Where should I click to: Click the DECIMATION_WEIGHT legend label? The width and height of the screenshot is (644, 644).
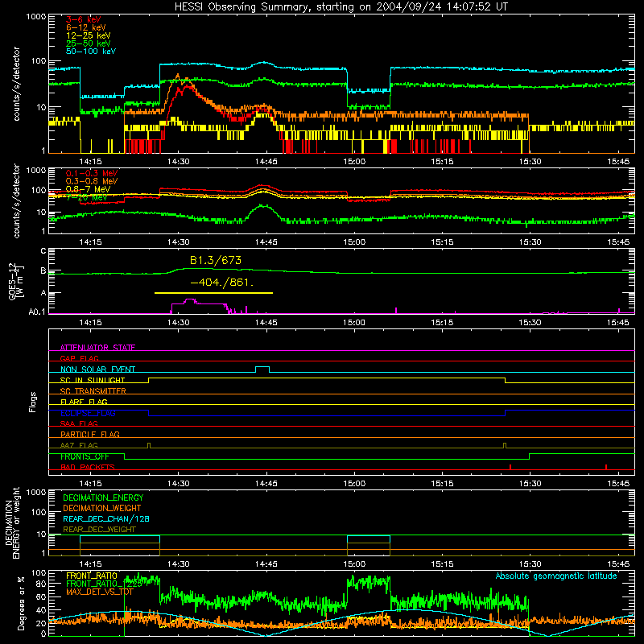pyautogui.click(x=102, y=508)
